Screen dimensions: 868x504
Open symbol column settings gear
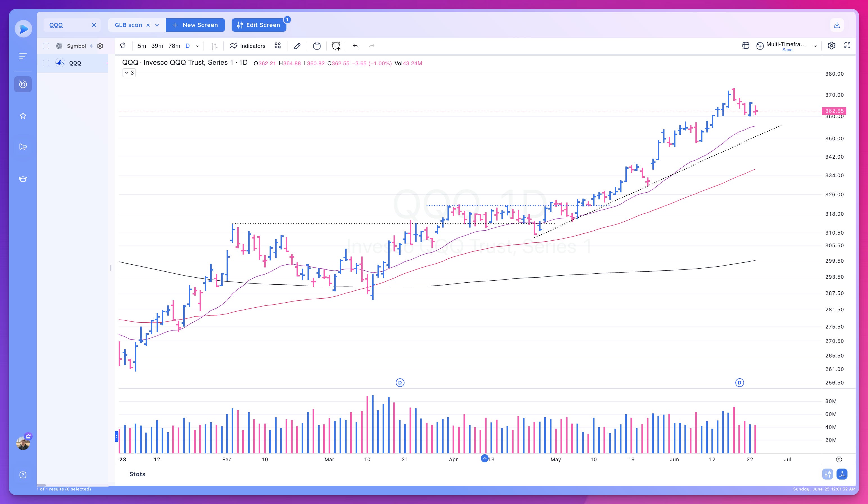(x=100, y=46)
